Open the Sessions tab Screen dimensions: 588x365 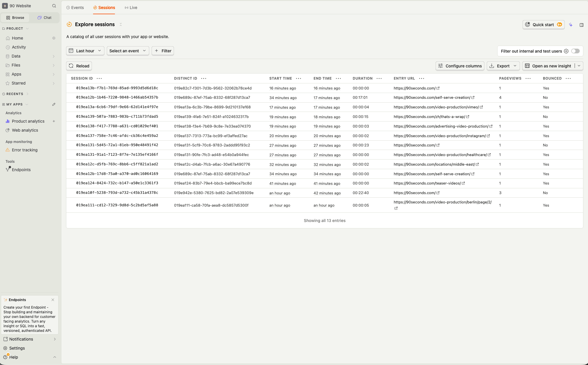point(104,8)
